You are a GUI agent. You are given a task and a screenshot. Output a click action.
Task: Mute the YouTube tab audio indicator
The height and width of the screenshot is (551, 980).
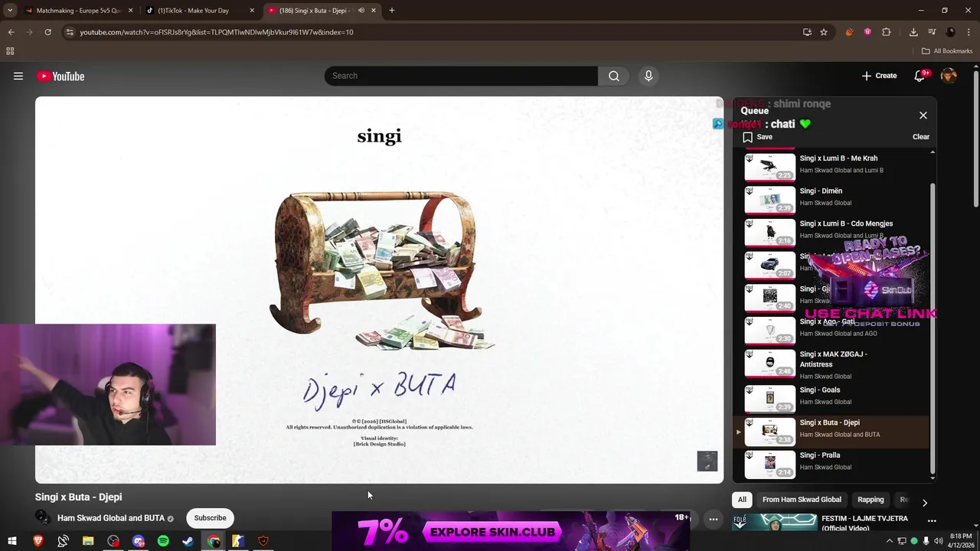click(361, 11)
